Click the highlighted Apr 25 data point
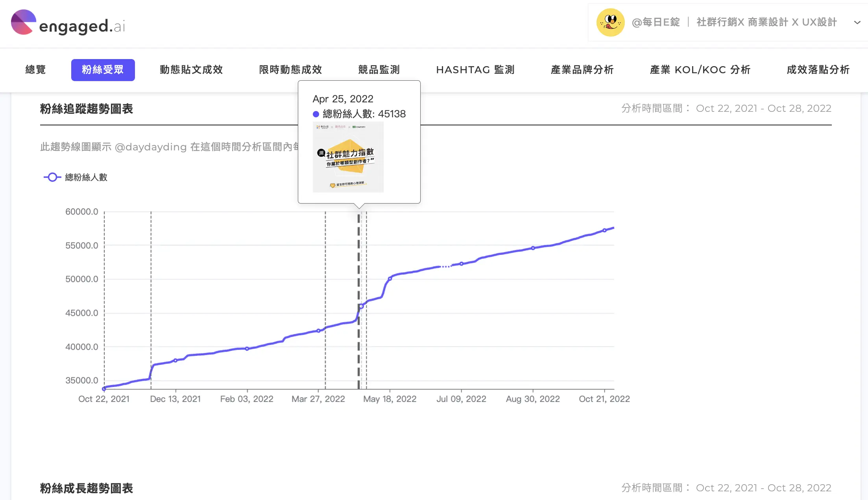 361,306
